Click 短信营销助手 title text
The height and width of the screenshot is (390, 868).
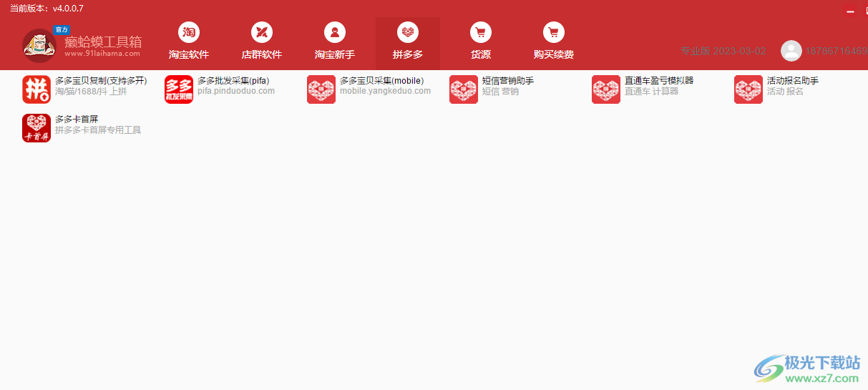pyautogui.click(x=508, y=81)
